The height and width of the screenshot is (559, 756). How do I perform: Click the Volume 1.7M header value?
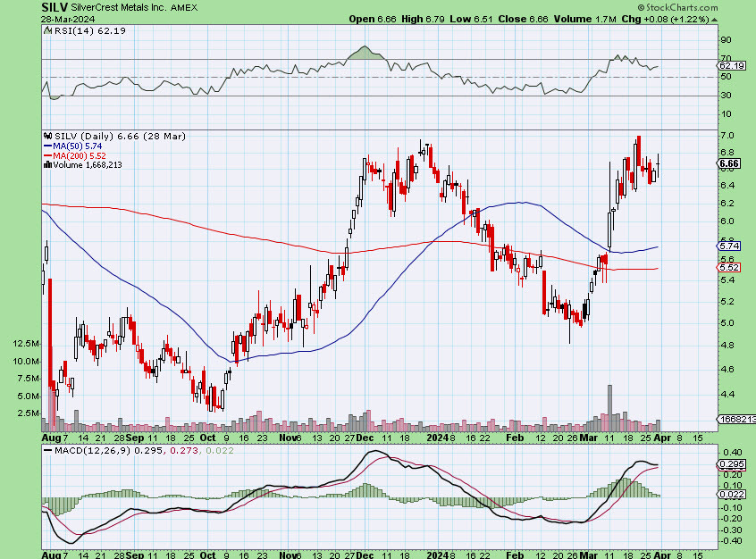[x=584, y=20]
